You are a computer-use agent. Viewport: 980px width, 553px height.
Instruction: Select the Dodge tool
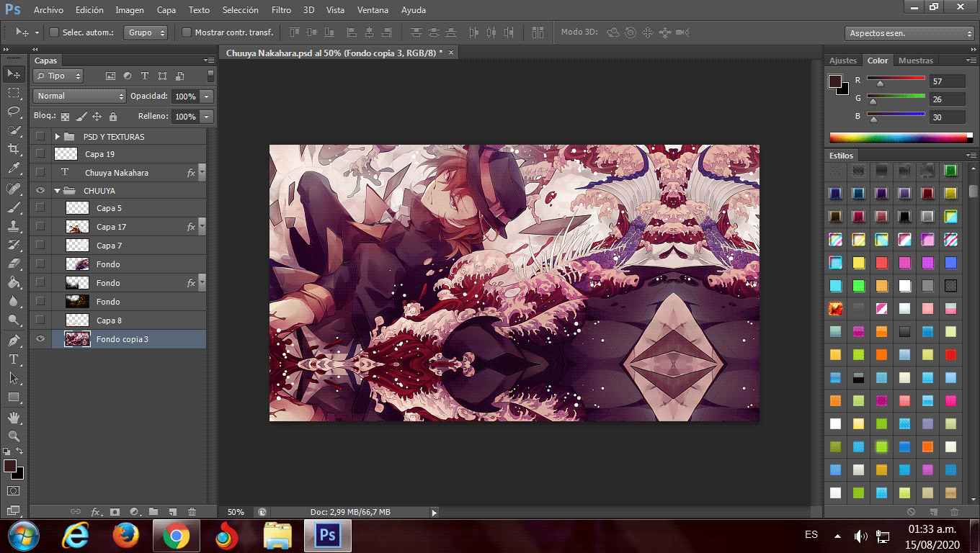point(14,320)
